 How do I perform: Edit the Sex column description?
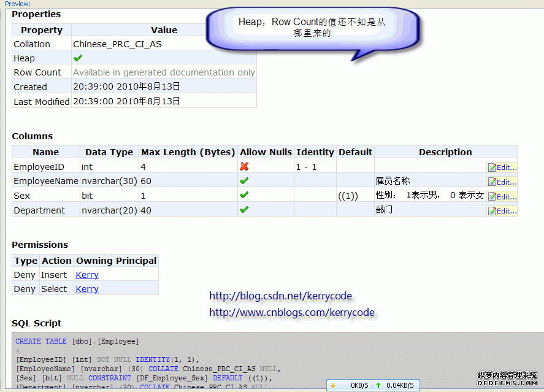click(x=502, y=196)
